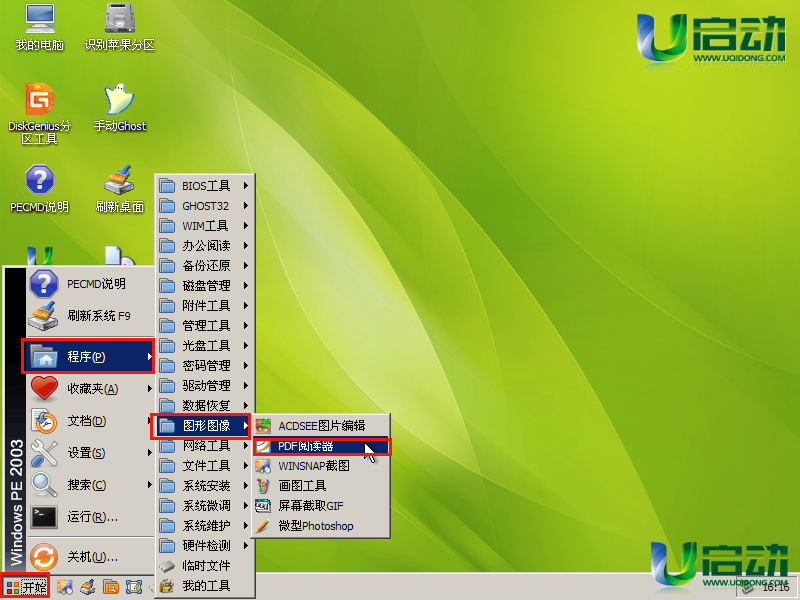Choose 光盘工具 from the programs menu
Screen dimensions: 800x600
click(x=205, y=345)
